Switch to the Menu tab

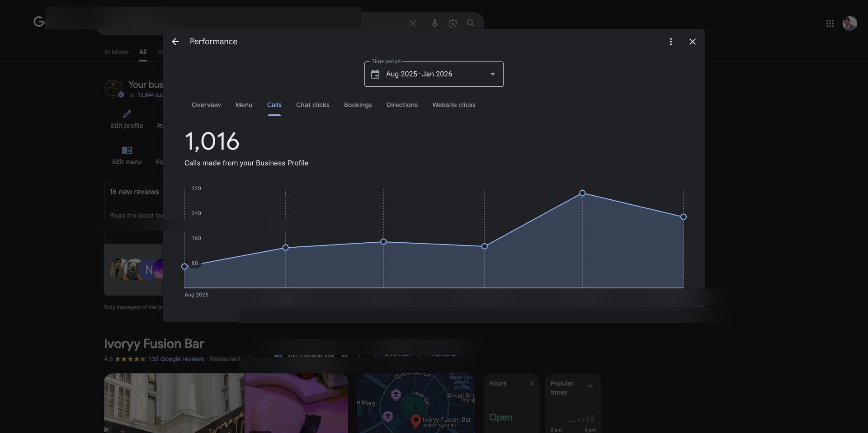[244, 105]
